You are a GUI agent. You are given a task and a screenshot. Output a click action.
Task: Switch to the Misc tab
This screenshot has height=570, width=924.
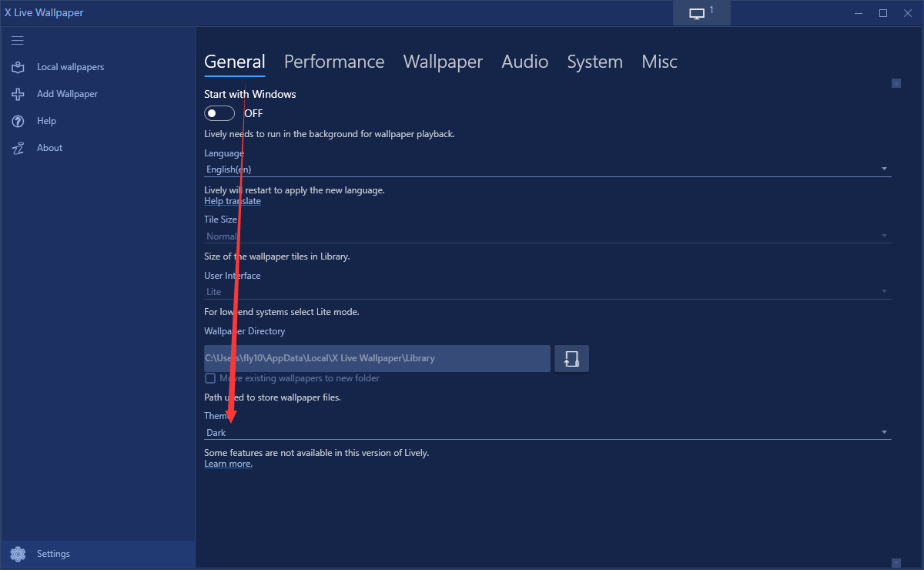pyautogui.click(x=660, y=62)
